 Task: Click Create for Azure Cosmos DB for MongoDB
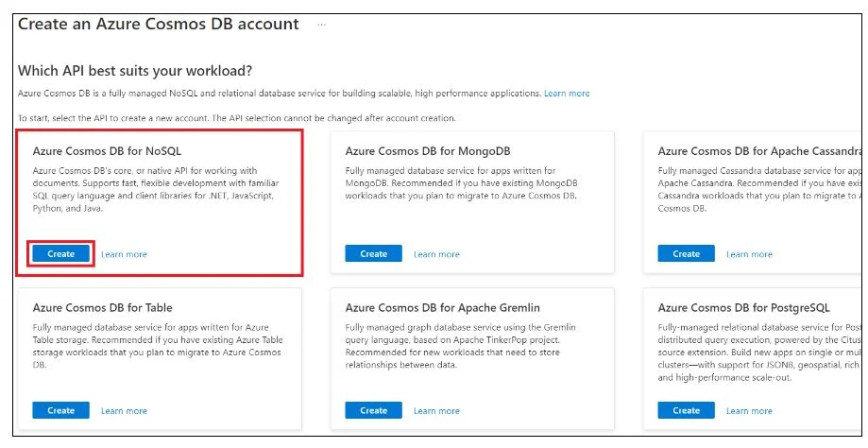[x=374, y=253]
